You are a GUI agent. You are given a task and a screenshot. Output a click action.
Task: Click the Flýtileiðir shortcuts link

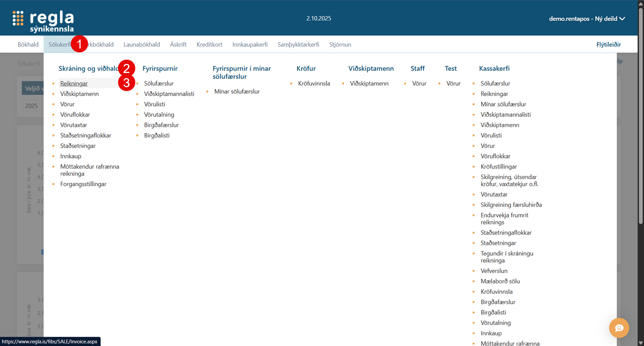[608, 45]
